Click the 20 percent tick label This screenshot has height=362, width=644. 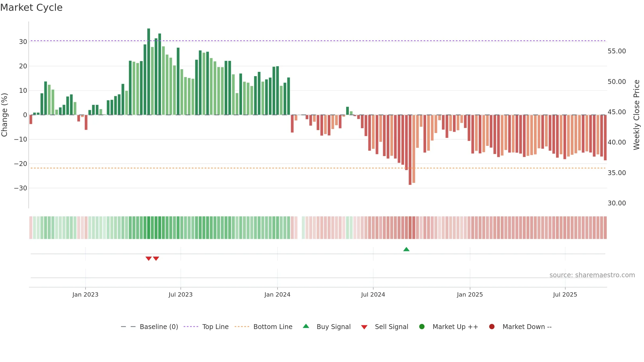23,66
